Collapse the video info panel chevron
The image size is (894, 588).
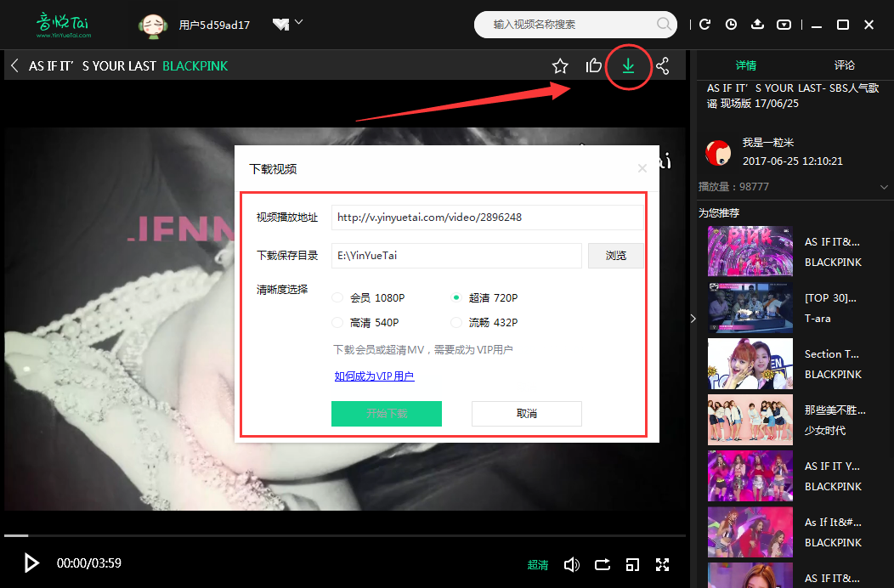click(884, 186)
